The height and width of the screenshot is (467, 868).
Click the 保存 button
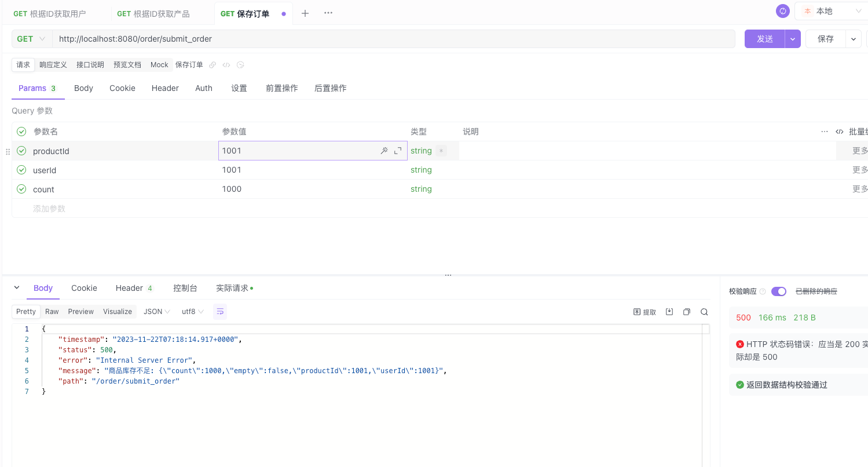[826, 39]
